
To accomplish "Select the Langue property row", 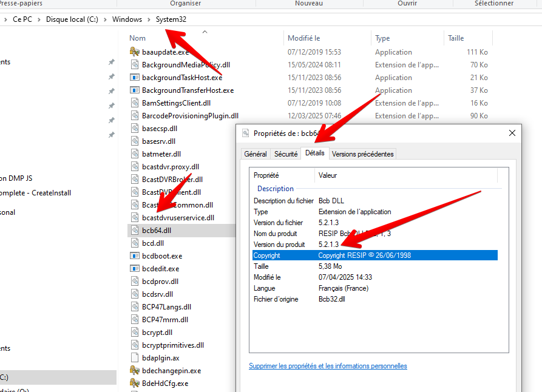I will pyautogui.click(x=375, y=288).
